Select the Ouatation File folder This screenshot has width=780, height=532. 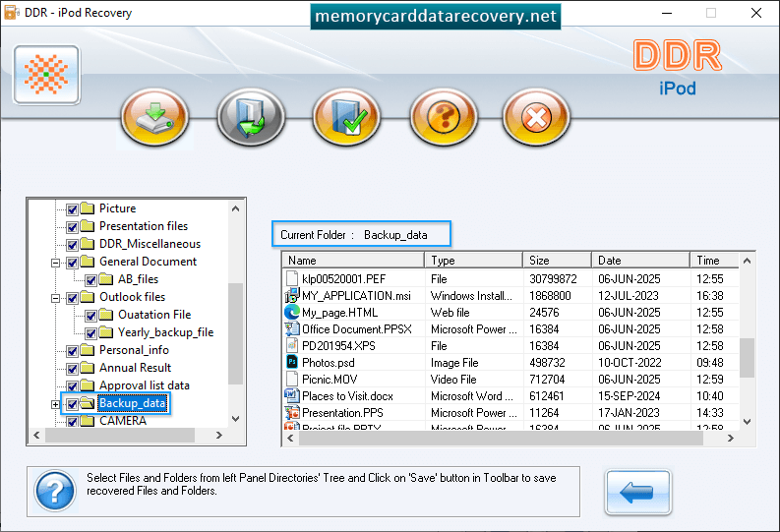[x=154, y=315]
